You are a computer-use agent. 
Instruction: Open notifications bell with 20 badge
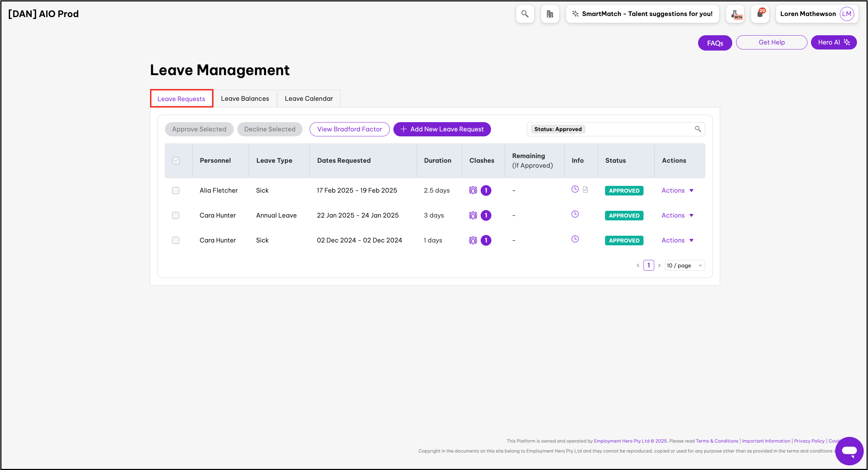[x=760, y=14]
